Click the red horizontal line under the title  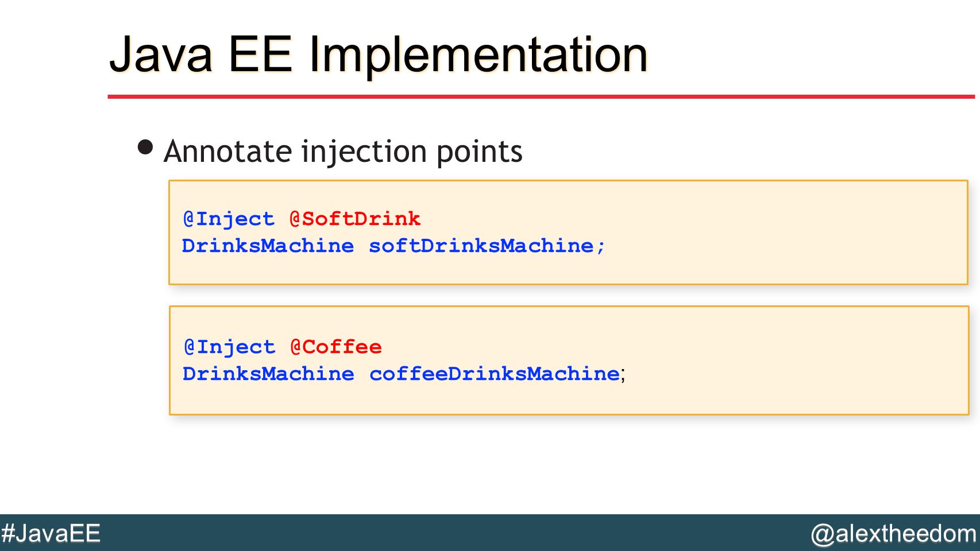(x=541, y=96)
